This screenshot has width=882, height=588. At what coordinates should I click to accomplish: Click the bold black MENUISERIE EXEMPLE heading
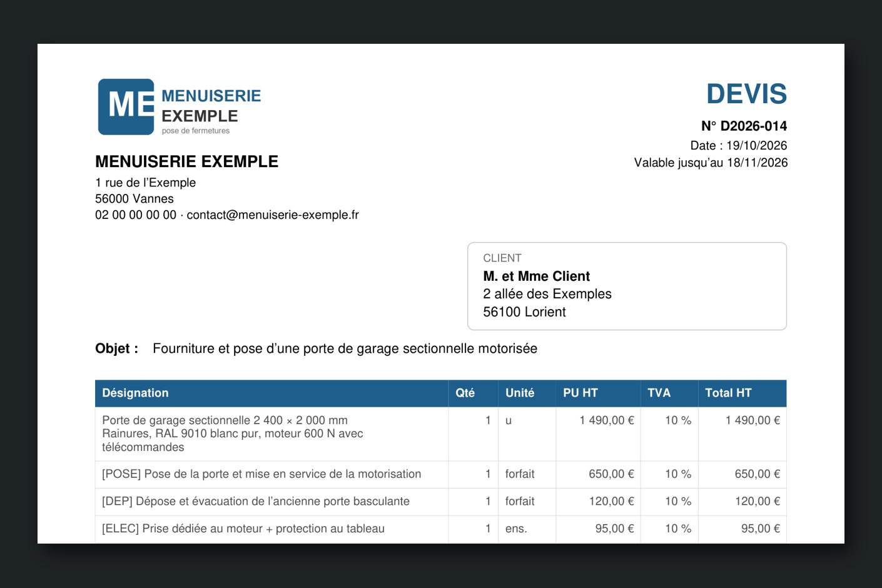(x=186, y=161)
